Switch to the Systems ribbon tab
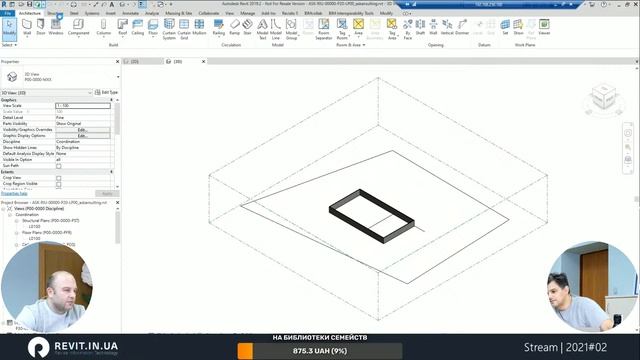Viewport: 640px width, 360px height. pyautogui.click(x=92, y=13)
